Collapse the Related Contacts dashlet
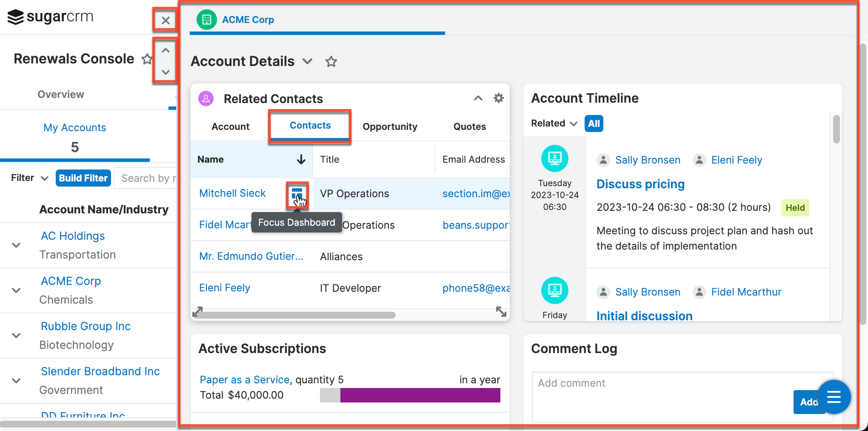The width and height of the screenshot is (868, 431). tap(478, 98)
